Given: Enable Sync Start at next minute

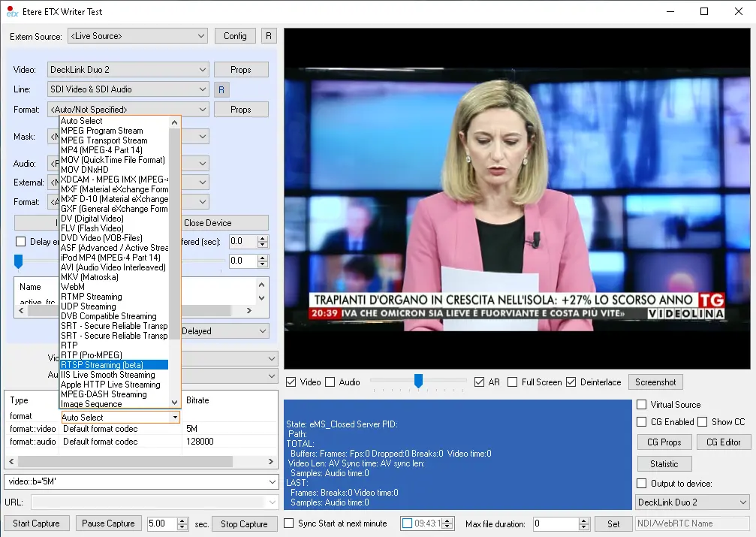Looking at the screenshot, I should click(x=289, y=523).
